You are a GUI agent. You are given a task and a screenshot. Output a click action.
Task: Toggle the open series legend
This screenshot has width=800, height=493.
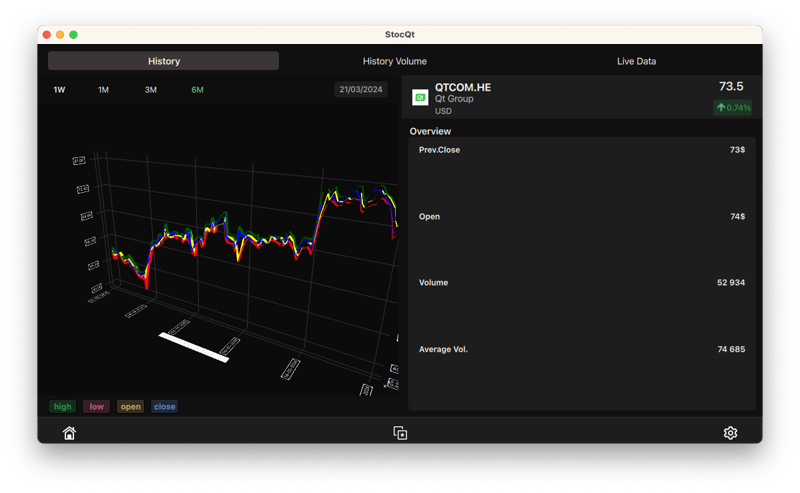[x=130, y=406]
